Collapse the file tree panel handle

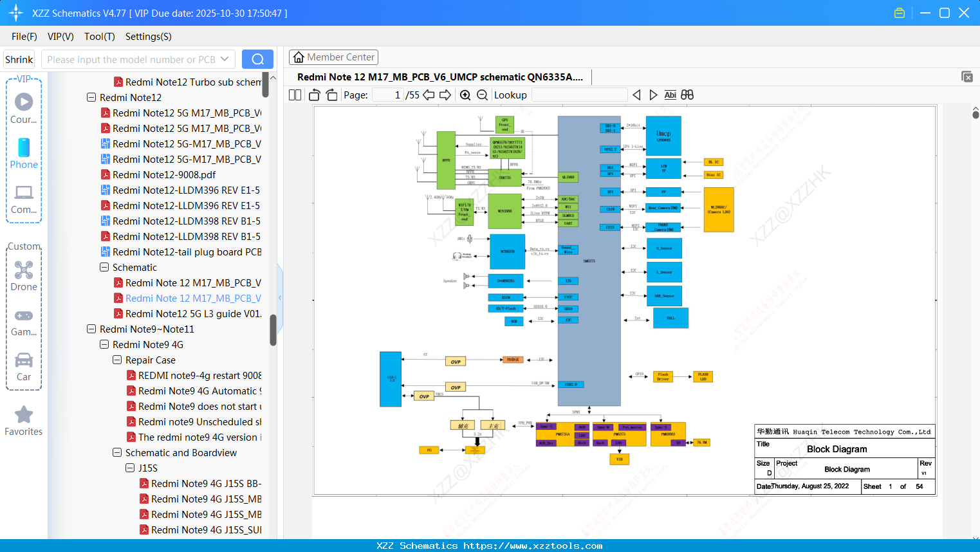[x=280, y=297]
